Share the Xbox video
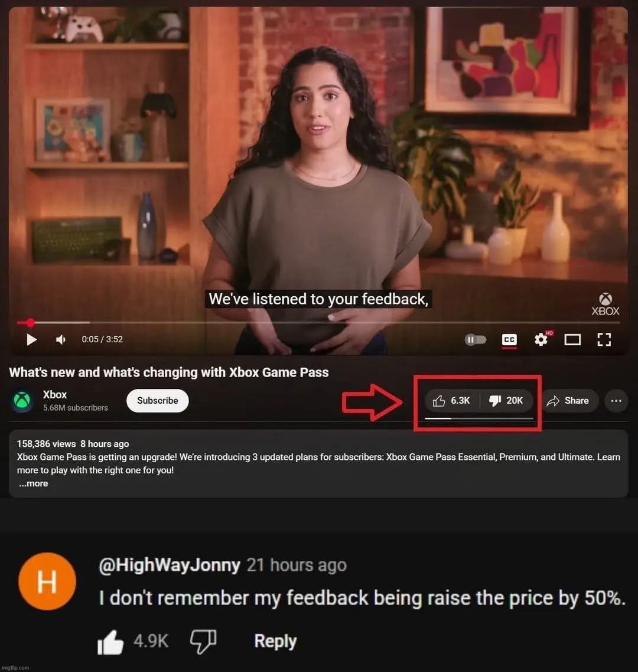The height and width of the screenshot is (672, 638). [x=568, y=401]
